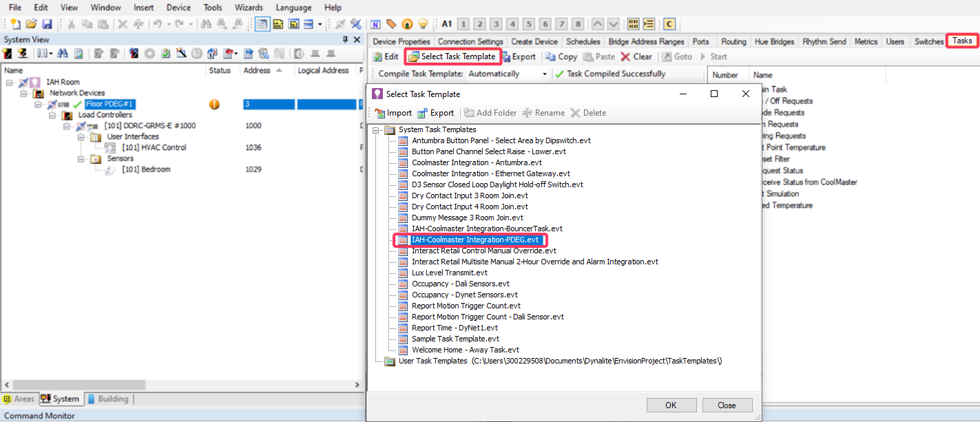Screen dimensions: 980x422
Task: Collapse the Load Controllers tree node
Action: click(53, 115)
